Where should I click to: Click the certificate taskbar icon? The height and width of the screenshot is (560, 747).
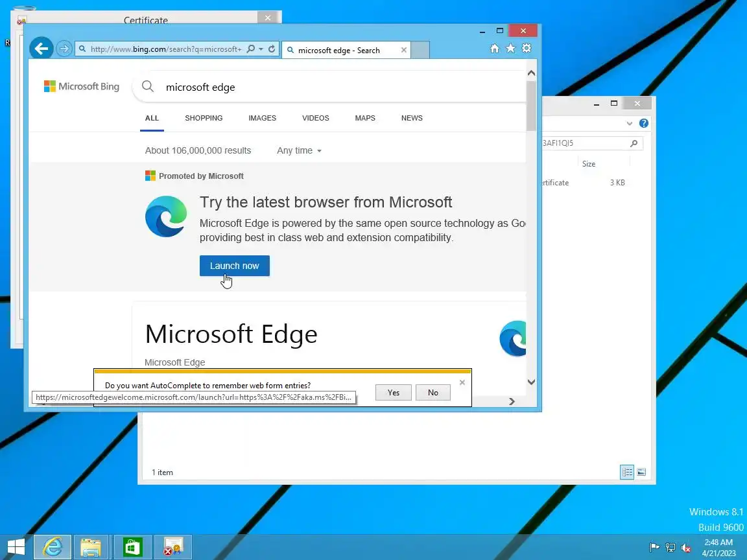point(173,546)
